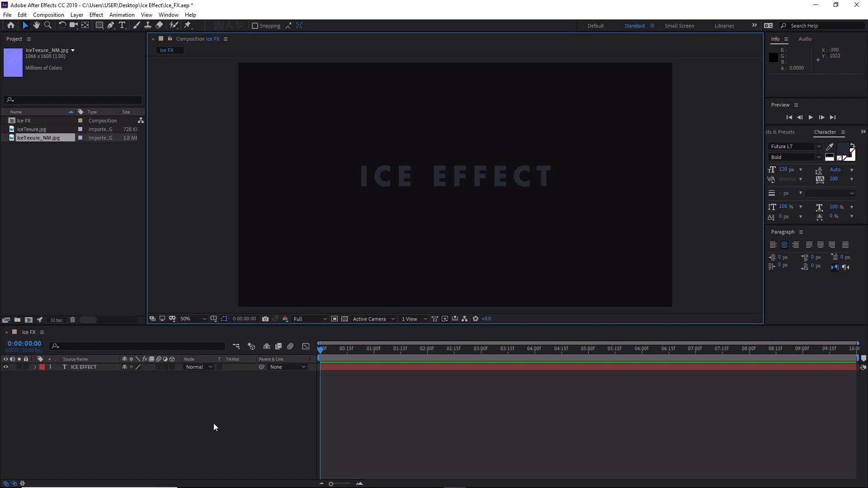Image resolution: width=868 pixels, height=488 pixels.
Task: Select the Rotation tool
Action: click(x=61, y=25)
